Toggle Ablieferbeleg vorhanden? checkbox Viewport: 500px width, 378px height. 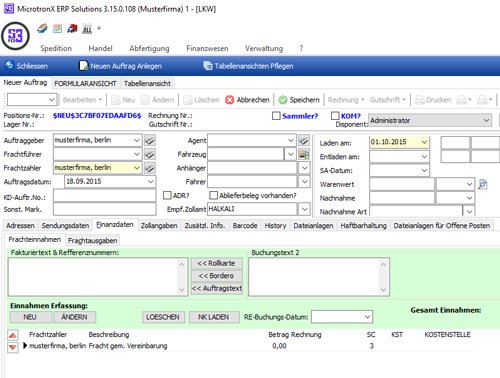[x=213, y=195]
